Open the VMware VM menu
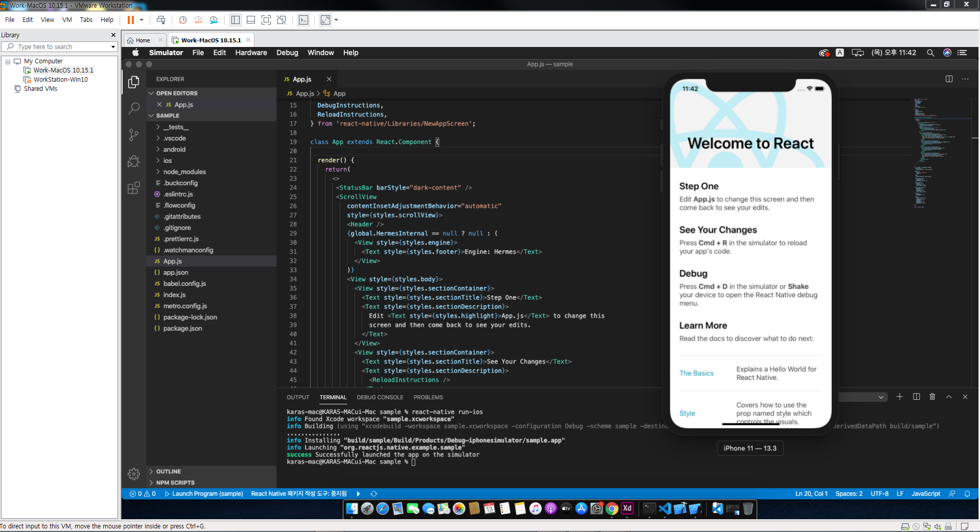This screenshot has width=980, height=532. 67,20
